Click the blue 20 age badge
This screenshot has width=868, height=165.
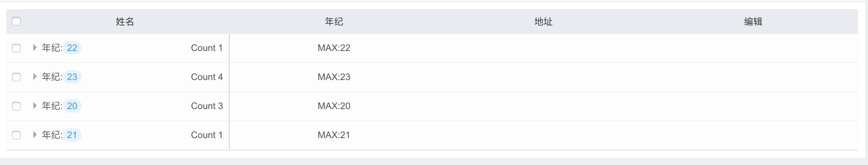(72, 106)
